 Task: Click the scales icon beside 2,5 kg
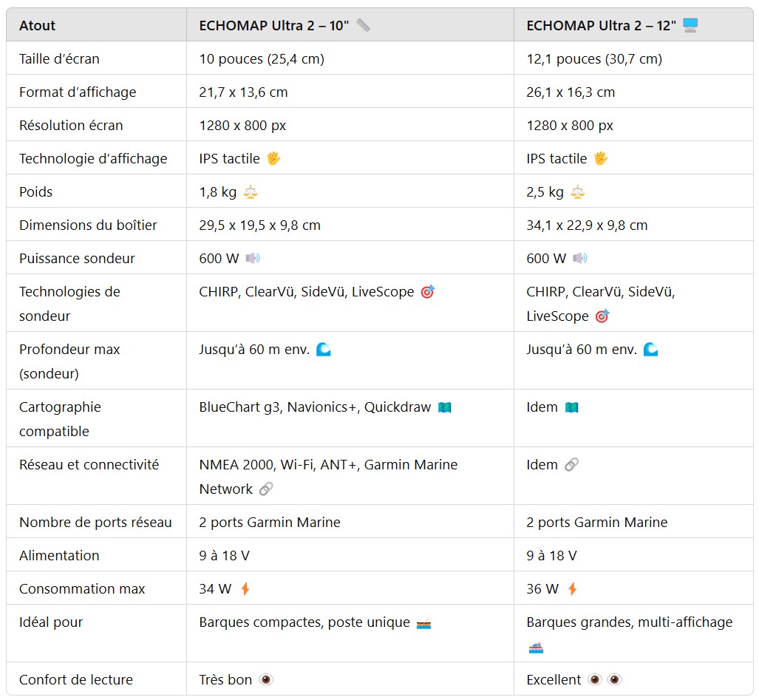pos(577,192)
